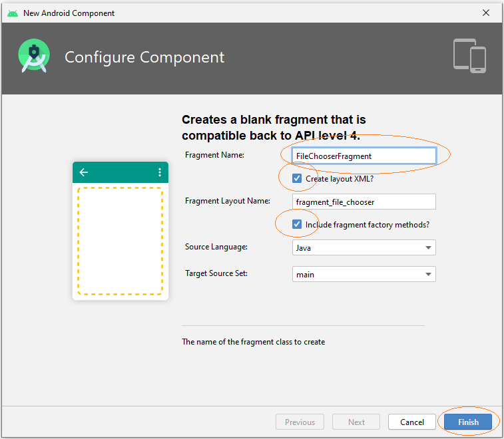Click the 'Fragment Layout Name:' label
504x439 pixels.
[228, 201]
